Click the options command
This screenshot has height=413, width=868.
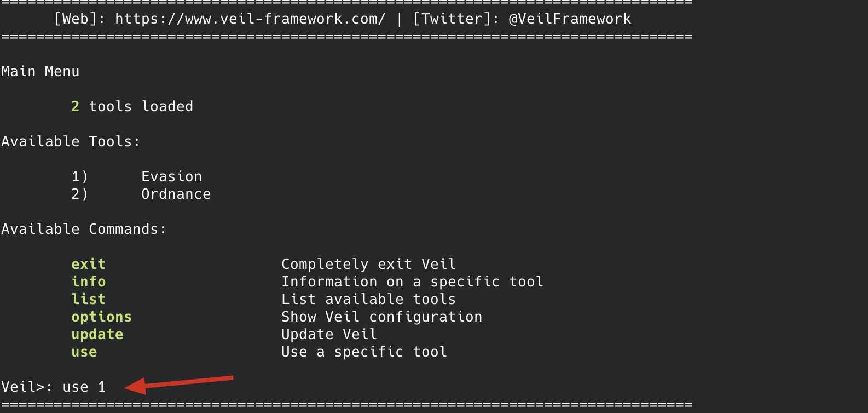tap(101, 317)
